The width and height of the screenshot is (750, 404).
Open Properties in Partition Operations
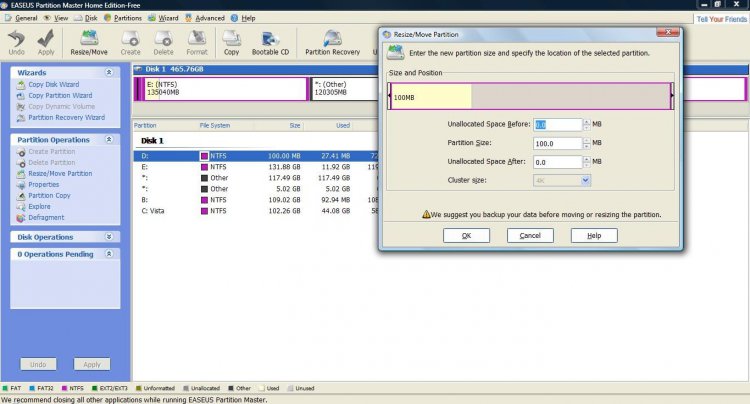pyautogui.click(x=44, y=184)
